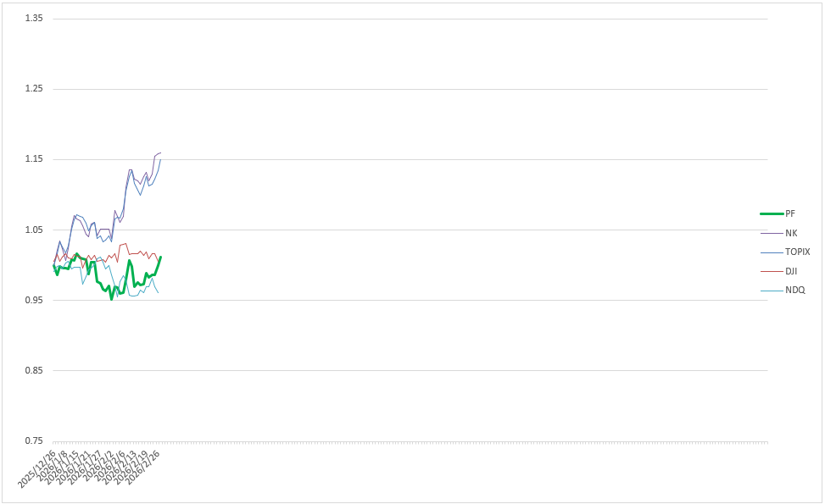
Task: Select the purple NK legend line sample
Action: 771,232
